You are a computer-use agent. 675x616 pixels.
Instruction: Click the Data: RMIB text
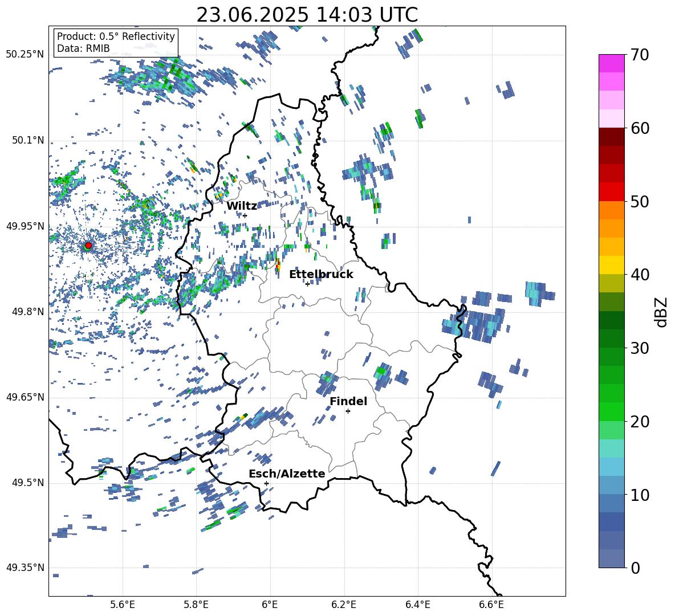[x=83, y=48]
